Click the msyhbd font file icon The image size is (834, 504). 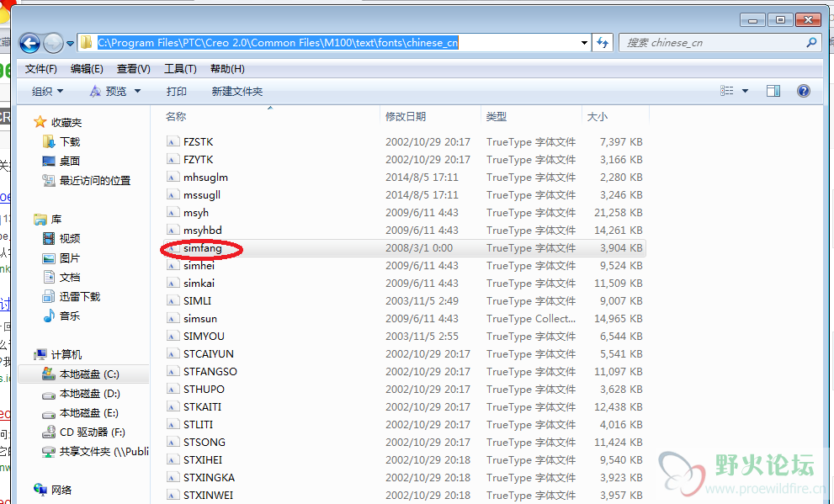point(173,230)
